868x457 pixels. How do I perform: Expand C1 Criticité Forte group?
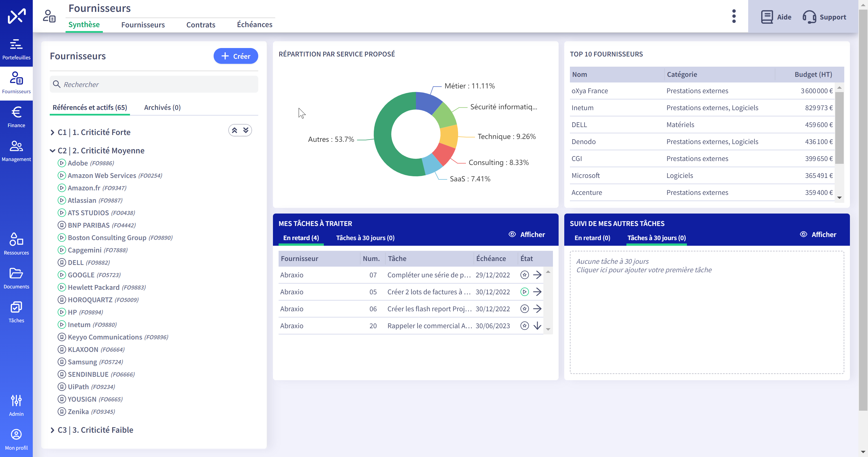coord(52,132)
